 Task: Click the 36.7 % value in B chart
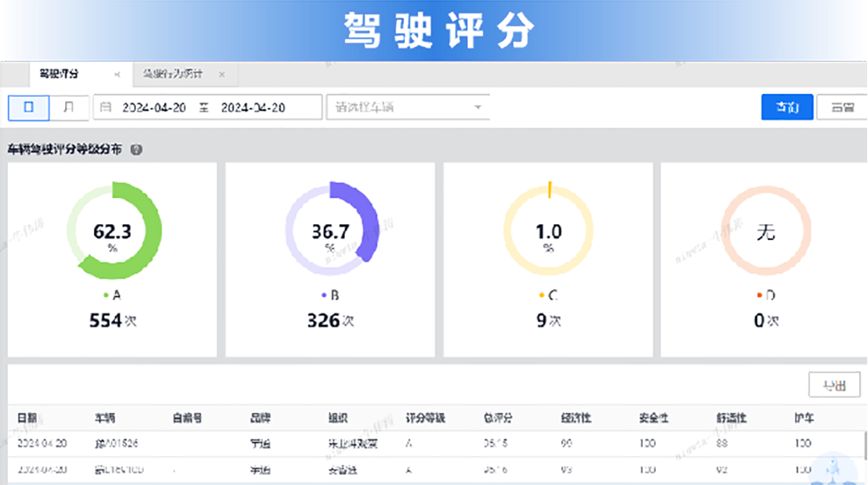pos(330,236)
